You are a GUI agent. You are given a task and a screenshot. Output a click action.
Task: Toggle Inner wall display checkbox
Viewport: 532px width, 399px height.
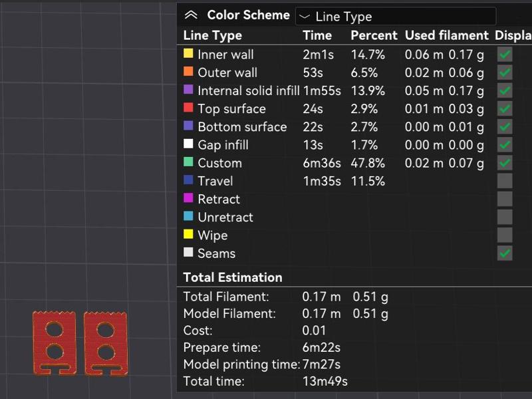pyautogui.click(x=505, y=55)
